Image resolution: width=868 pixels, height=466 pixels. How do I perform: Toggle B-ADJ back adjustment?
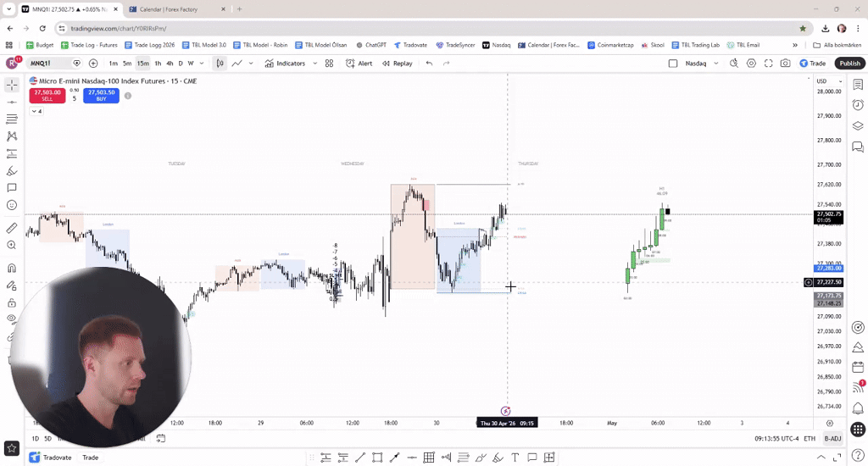832,438
